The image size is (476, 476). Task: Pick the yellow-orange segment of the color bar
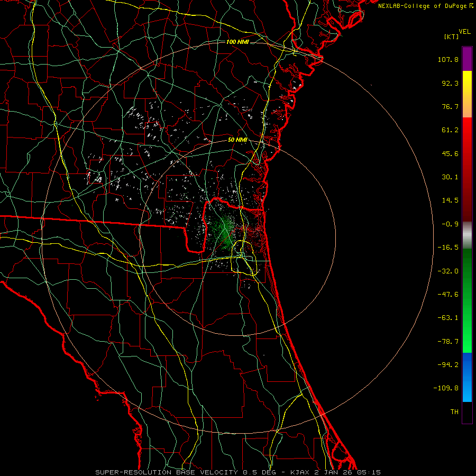tap(467, 94)
